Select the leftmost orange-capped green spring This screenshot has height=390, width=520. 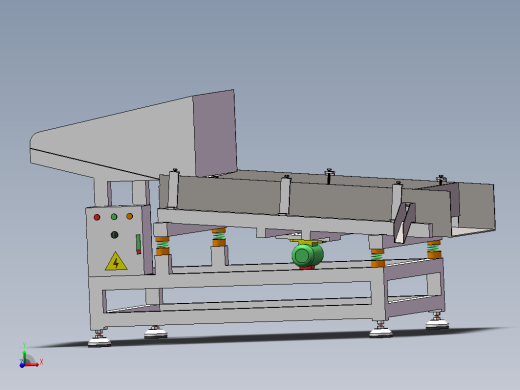coord(162,245)
